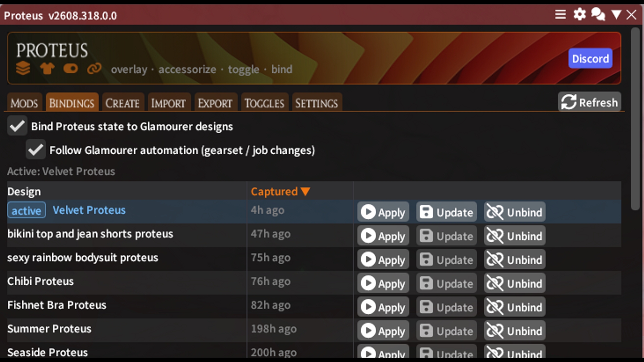This screenshot has height=362, width=644.
Task: Unbind the Summer Proteus design
Action: (x=515, y=331)
